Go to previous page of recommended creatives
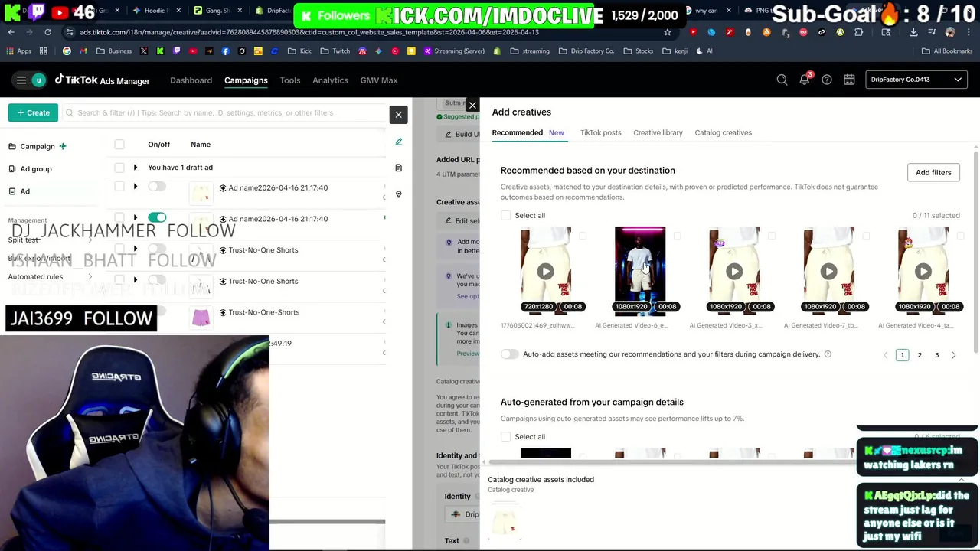This screenshot has height=551, width=980. [x=886, y=355]
